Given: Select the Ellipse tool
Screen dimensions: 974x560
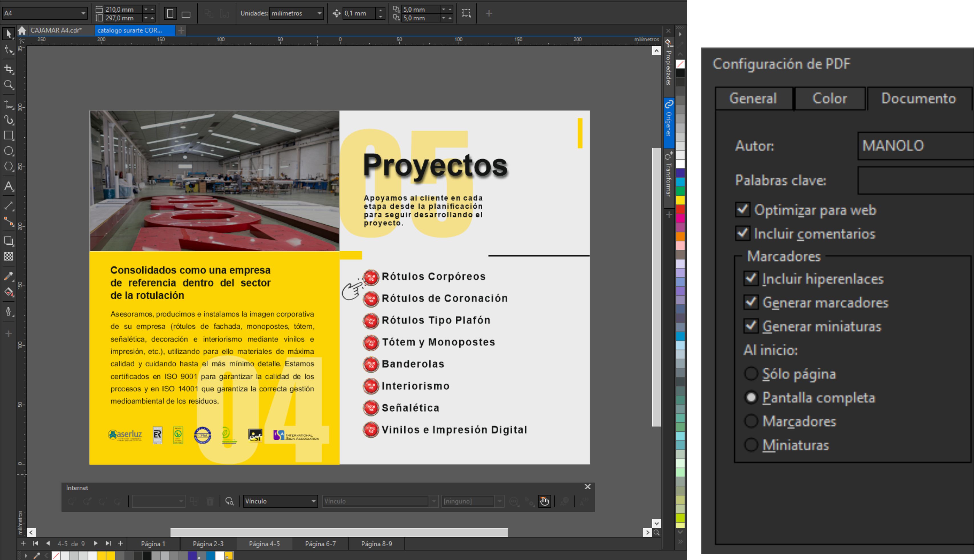Looking at the screenshot, I should 9,151.
